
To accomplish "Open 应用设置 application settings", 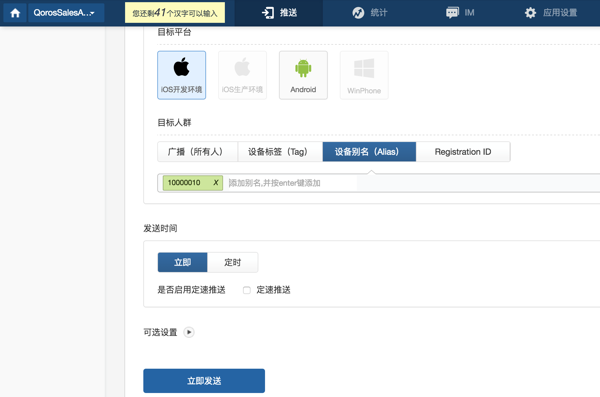I will 551,13.
